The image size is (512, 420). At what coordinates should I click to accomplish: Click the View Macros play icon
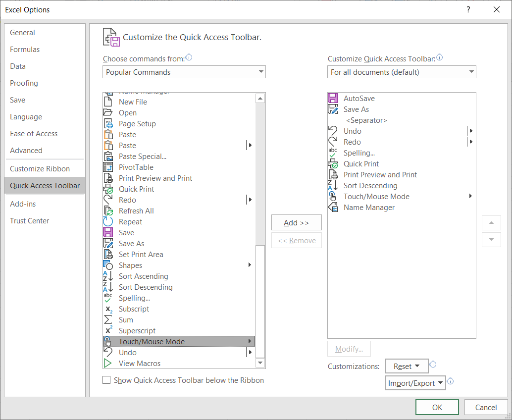point(107,363)
